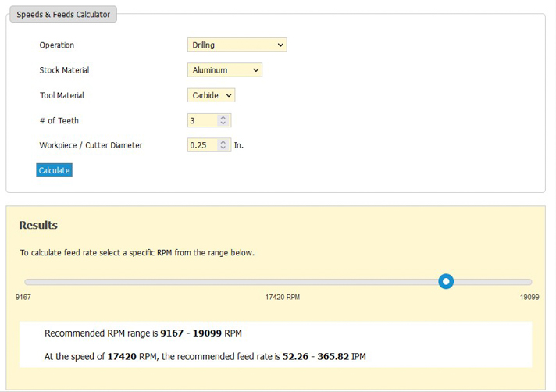Open the Operation dropdown showing Drilling
Screen dimensions: 556x392
click(237, 45)
